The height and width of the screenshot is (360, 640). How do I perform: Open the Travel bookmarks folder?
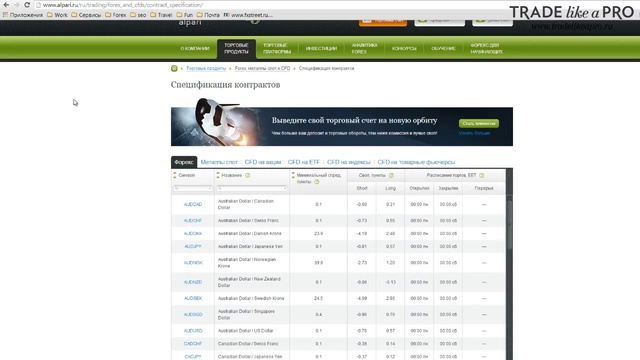coord(161,15)
